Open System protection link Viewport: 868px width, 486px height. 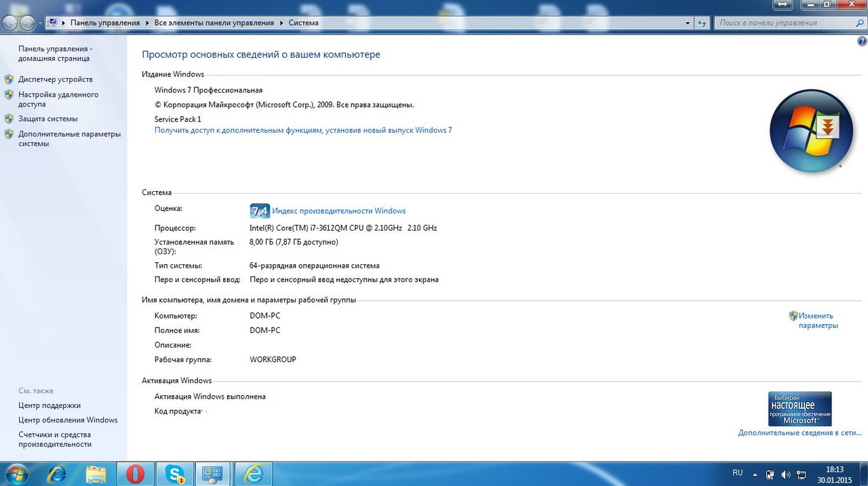tap(48, 119)
